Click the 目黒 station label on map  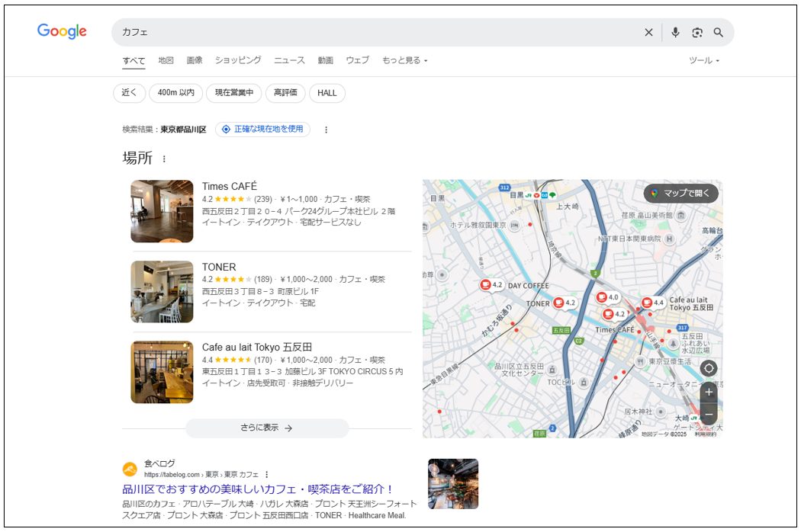(516, 195)
